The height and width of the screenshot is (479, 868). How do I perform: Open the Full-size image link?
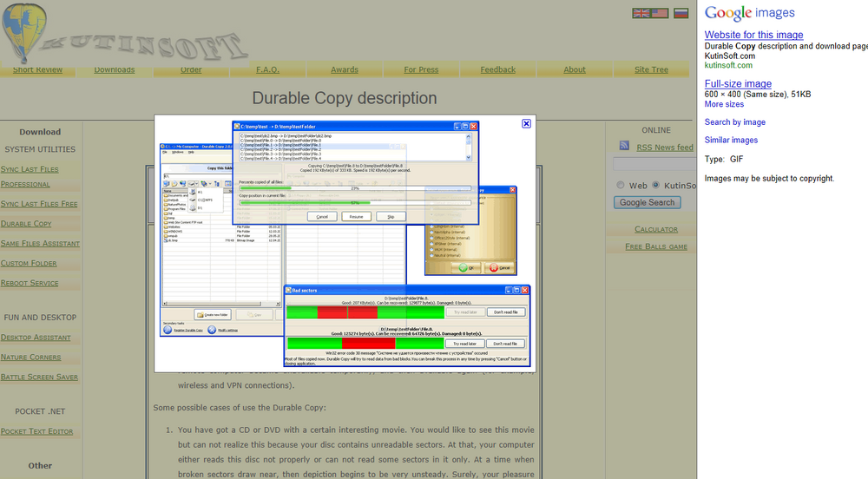click(738, 83)
